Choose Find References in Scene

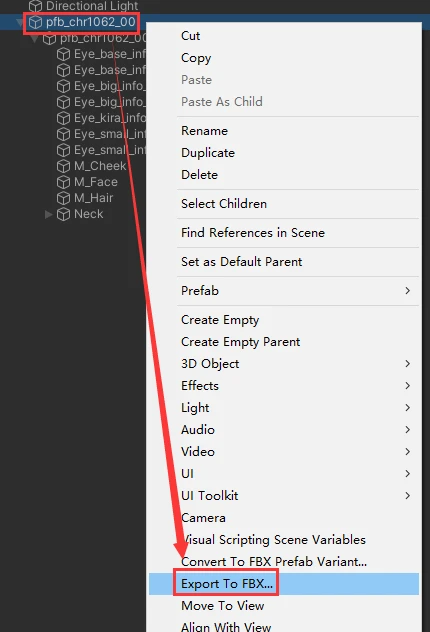pyautogui.click(x=253, y=233)
